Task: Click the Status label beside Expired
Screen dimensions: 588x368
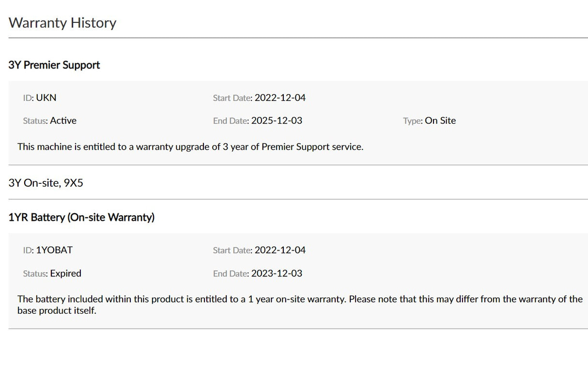Action: (35, 273)
